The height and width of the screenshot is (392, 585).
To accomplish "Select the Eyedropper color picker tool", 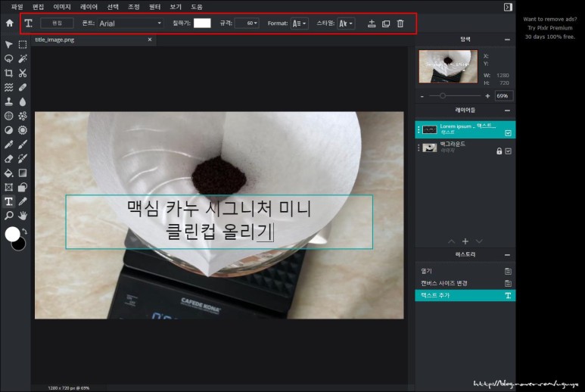I will (23, 201).
